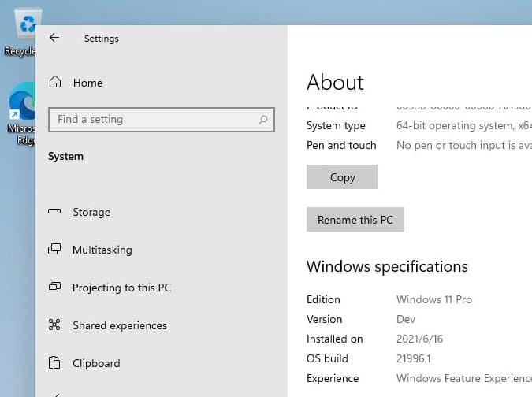Click the Clipboard icon in sidebar
Screen dimensions: 532x397
[55, 363]
